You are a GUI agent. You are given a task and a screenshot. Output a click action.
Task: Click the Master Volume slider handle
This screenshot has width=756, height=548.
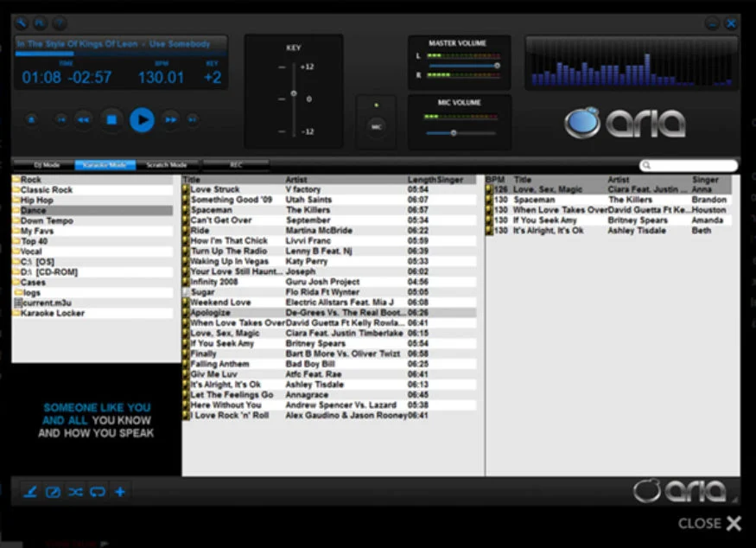497,65
